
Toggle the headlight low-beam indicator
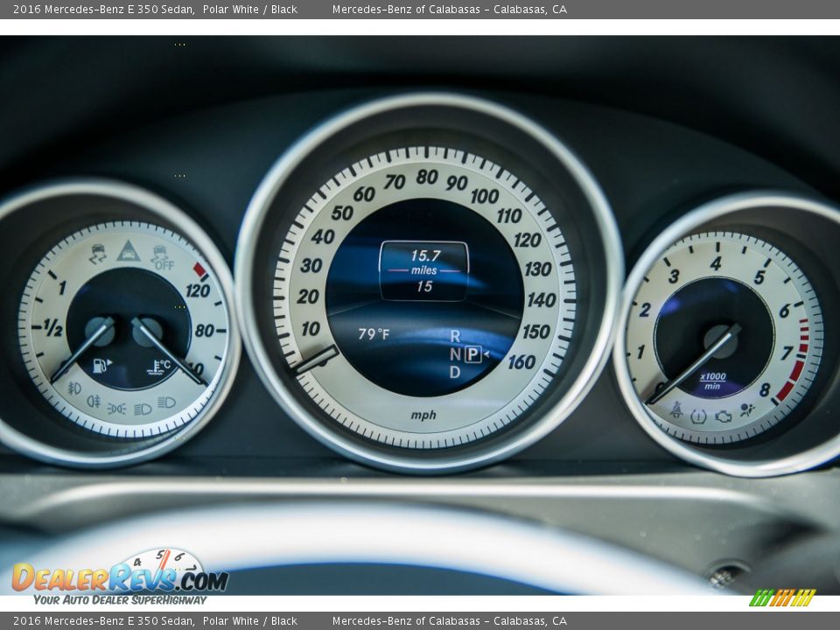[143, 408]
